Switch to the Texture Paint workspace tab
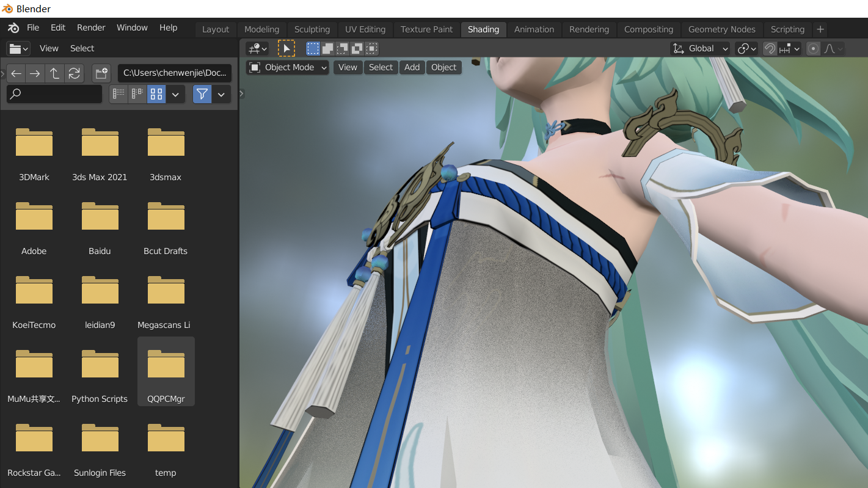 click(x=426, y=29)
